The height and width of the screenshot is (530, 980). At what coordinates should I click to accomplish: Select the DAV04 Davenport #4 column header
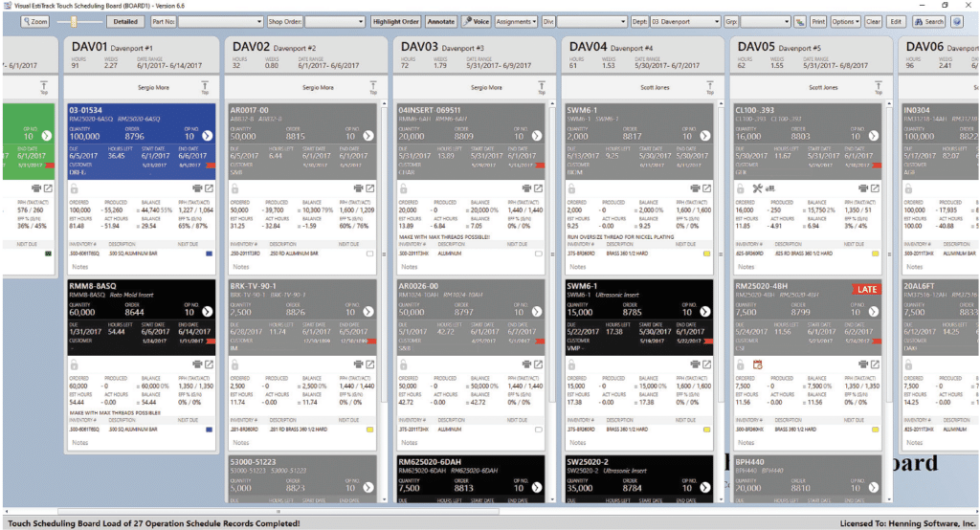[642, 55]
